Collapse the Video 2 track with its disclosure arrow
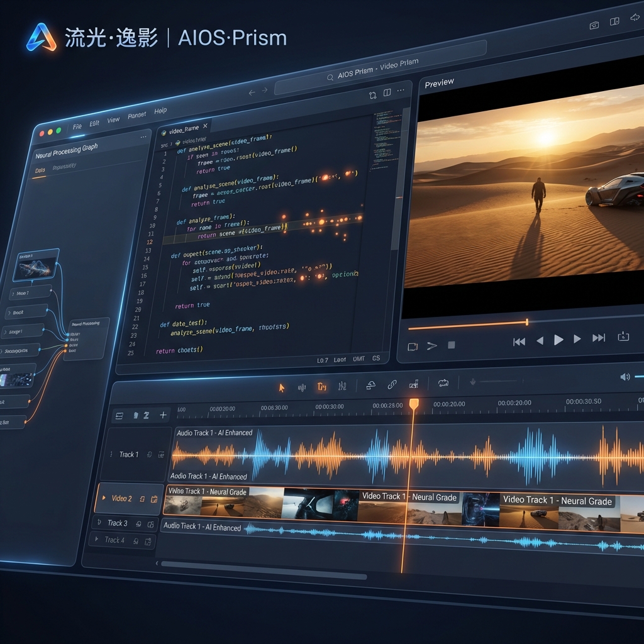 [x=104, y=498]
